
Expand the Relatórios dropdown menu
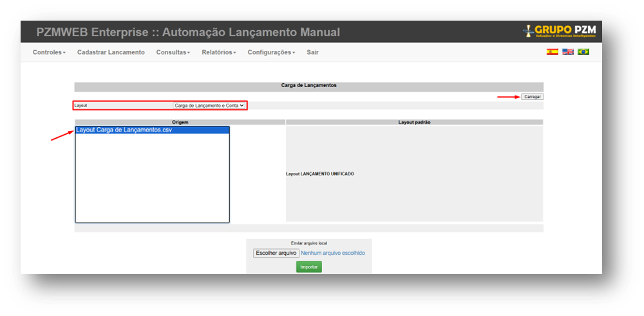click(218, 52)
